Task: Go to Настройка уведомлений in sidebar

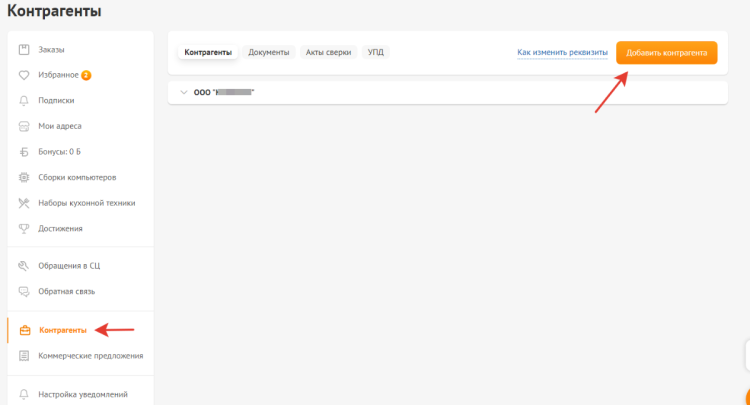Action: pyautogui.click(x=82, y=394)
